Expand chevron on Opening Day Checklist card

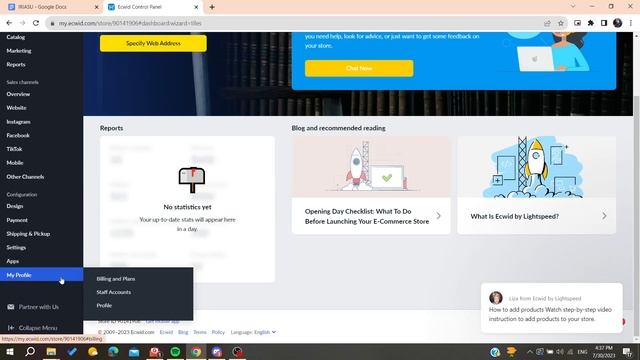tap(438, 216)
